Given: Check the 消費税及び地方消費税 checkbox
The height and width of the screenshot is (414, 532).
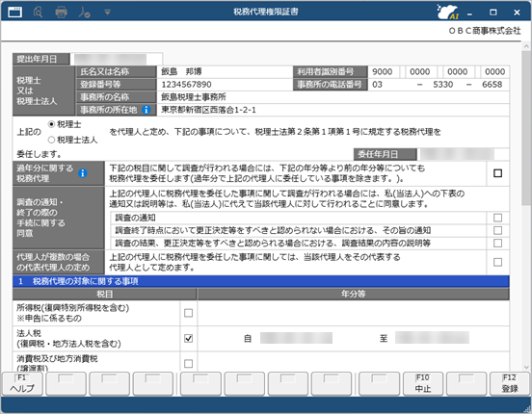Looking at the screenshot, I should 188,364.
